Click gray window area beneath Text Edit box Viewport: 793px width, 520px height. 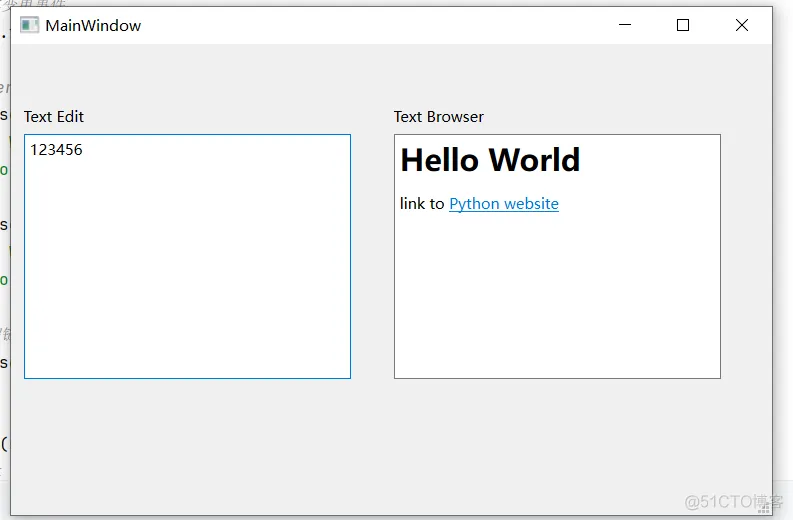tap(187, 440)
